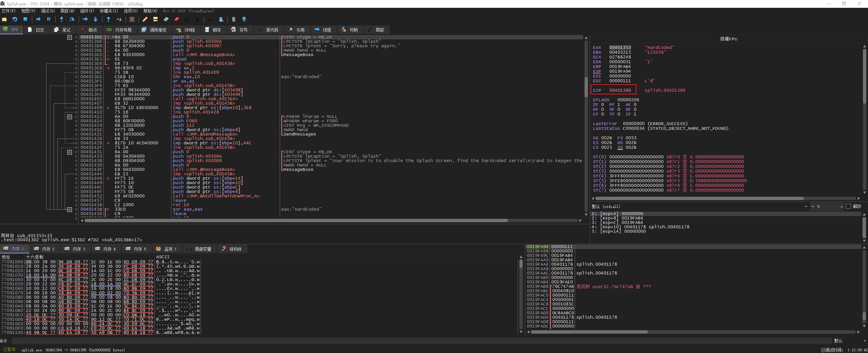Click the Step Over icon
The width and height of the screenshot is (868, 353).
click(x=72, y=19)
